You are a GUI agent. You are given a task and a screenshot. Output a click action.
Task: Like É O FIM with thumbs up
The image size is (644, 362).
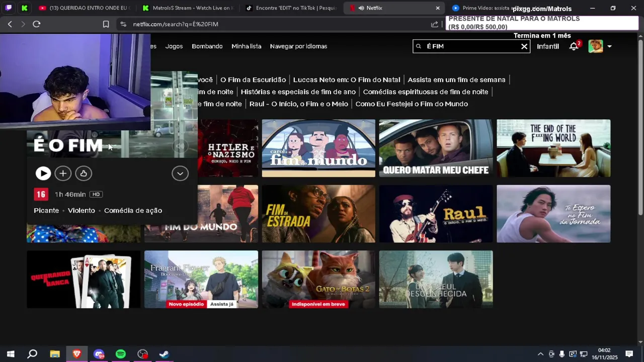[x=84, y=173]
